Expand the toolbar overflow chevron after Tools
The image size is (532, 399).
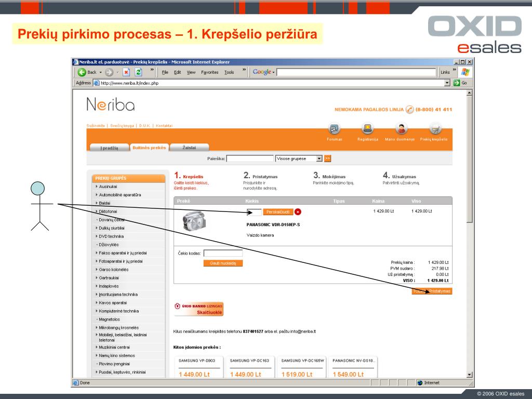click(244, 70)
